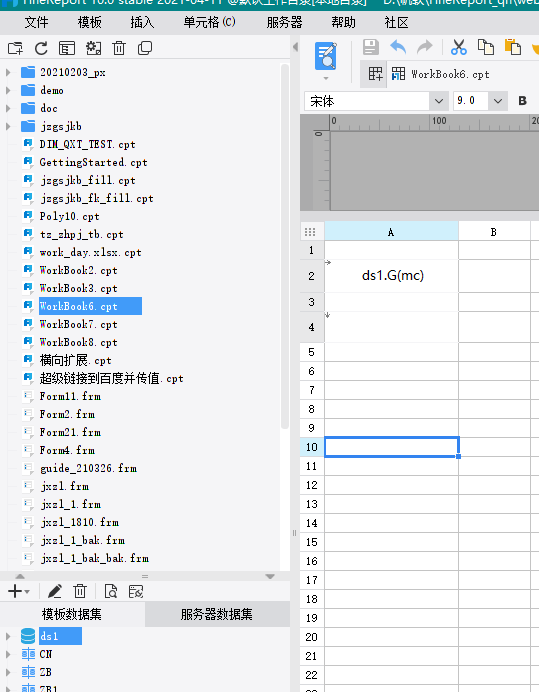Open the font size dropdown 9.0
539x692 pixels.
pyautogui.click(x=498, y=101)
